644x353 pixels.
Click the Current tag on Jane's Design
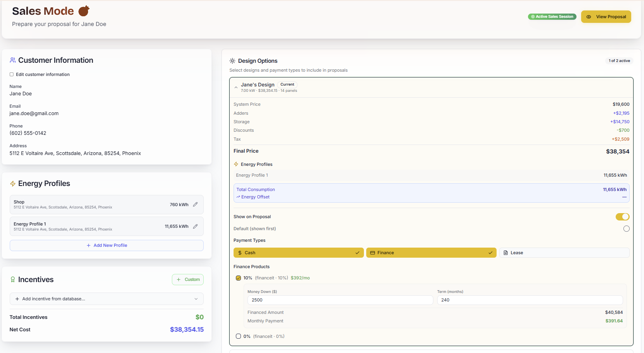click(x=287, y=84)
